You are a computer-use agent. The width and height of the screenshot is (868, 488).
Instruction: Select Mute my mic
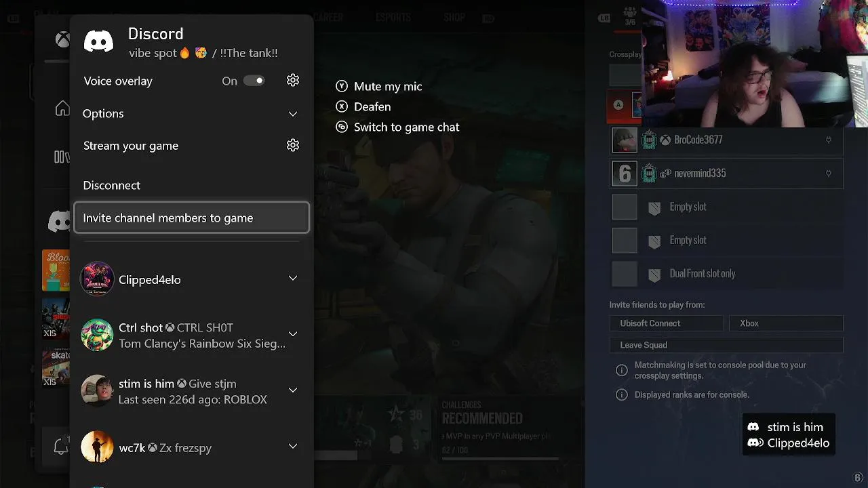(388, 87)
